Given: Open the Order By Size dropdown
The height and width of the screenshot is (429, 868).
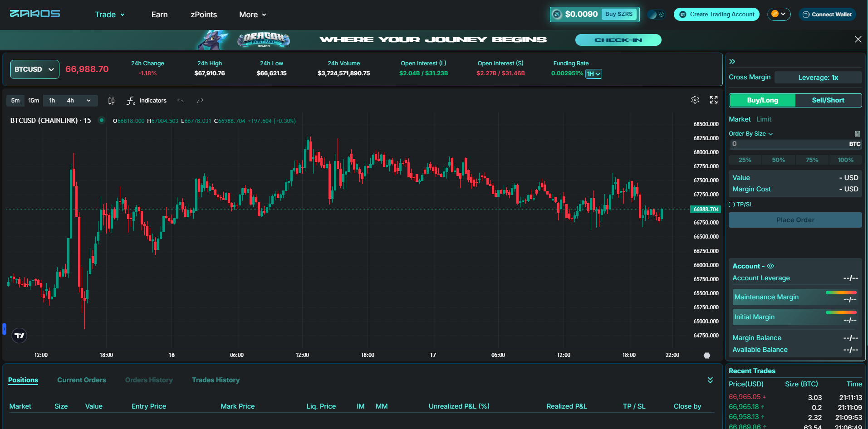Looking at the screenshot, I should click(x=750, y=134).
